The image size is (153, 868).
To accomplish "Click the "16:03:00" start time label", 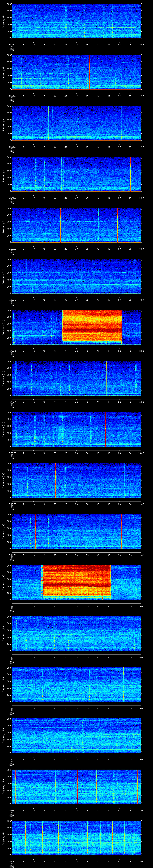I will pyautogui.click(x=12, y=146).
